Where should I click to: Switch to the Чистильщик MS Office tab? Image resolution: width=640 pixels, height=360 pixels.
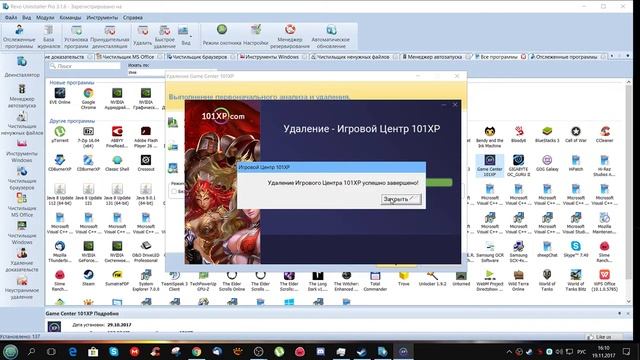(128, 57)
